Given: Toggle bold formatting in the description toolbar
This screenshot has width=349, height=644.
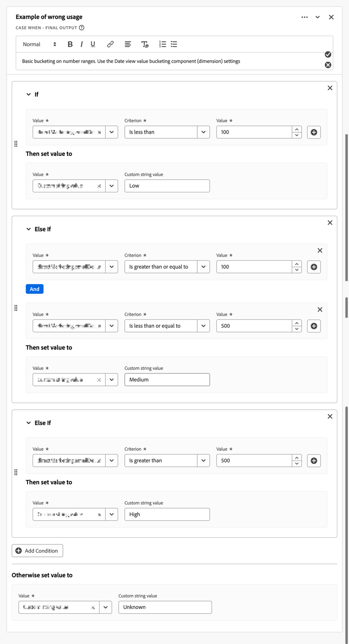Looking at the screenshot, I should pos(70,44).
